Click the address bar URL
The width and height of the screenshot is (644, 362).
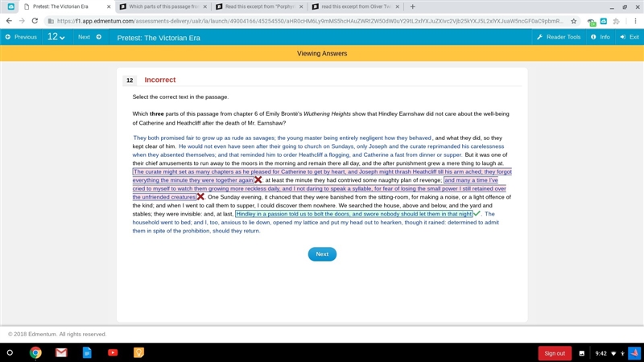coord(310,21)
